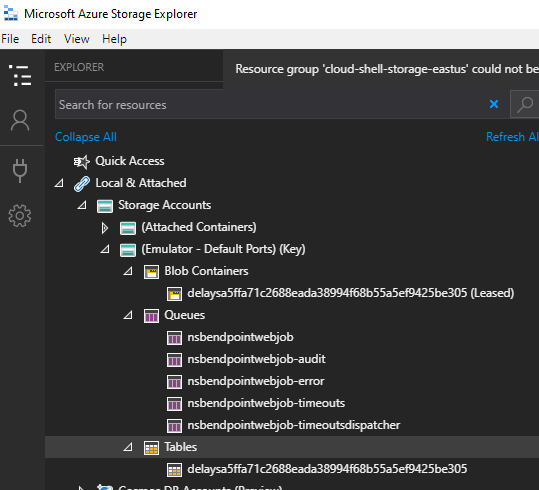Select the Local & Attached label
This screenshot has height=490, width=539.
141,183
